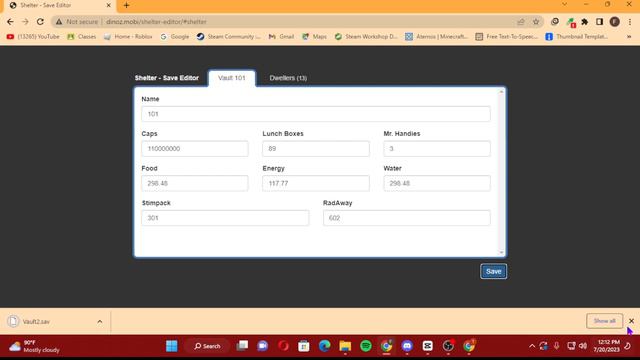Viewport: 640px width, 360px height.
Task: Reload the current browser page
Action: click(x=40, y=22)
